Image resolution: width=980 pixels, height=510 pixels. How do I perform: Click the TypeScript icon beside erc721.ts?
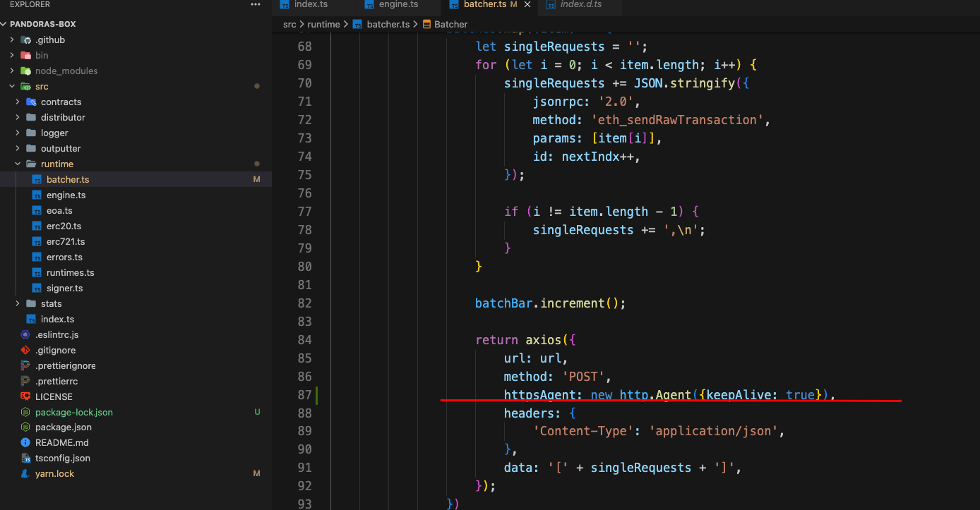pyautogui.click(x=37, y=241)
